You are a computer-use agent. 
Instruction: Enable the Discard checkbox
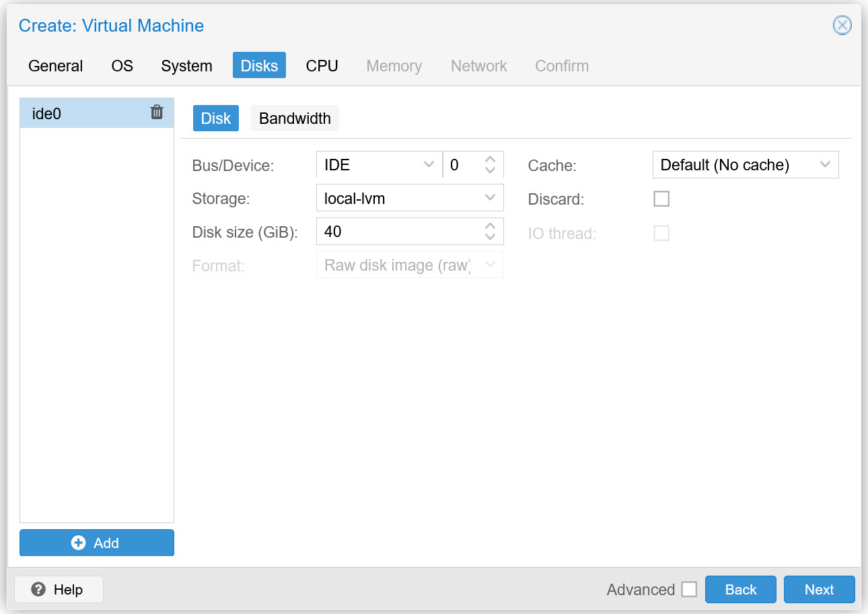[x=661, y=199]
